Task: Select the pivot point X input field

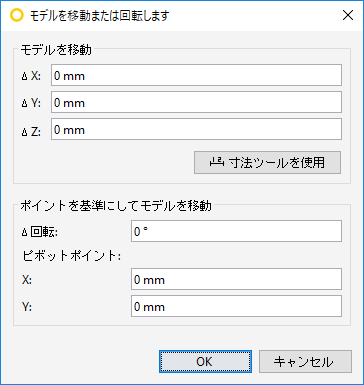Action: pos(236,279)
